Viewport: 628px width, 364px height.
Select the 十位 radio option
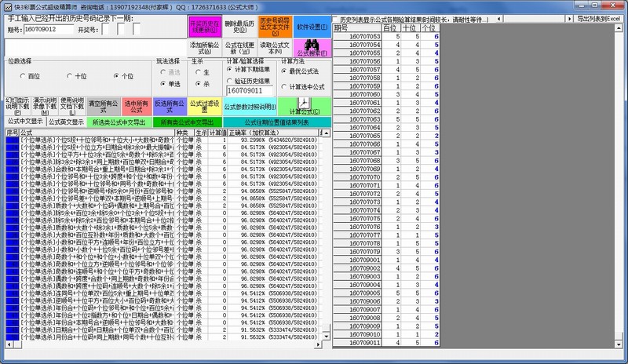pyautogui.click(x=76, y=76)
